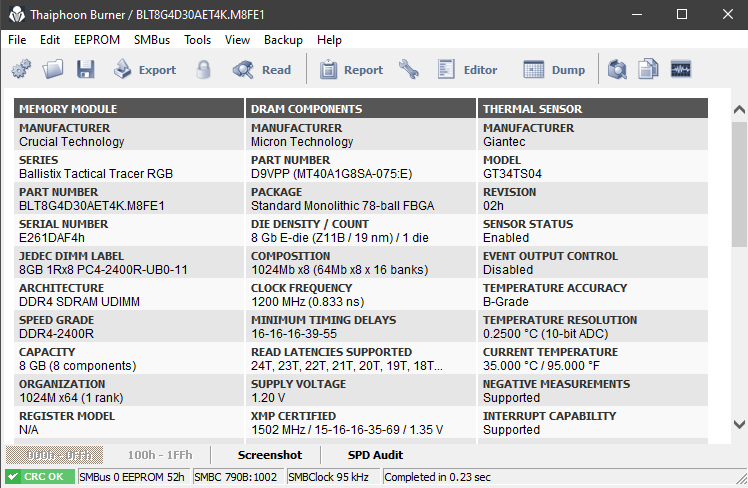Viewport: 748px width, 488px height.
Task: Click part number BLT8G4D30AET4K.M8FE1 in table
Action: 92,206
